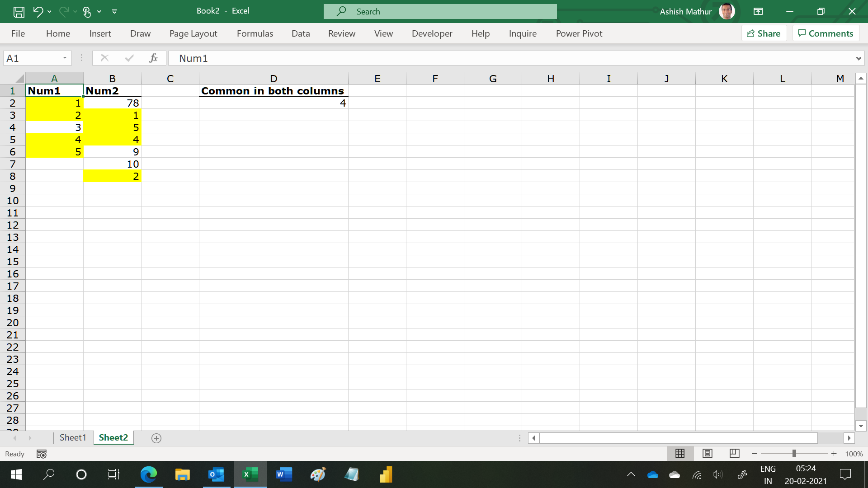Open the Name Box dropdown arrow

click(65, 58)
